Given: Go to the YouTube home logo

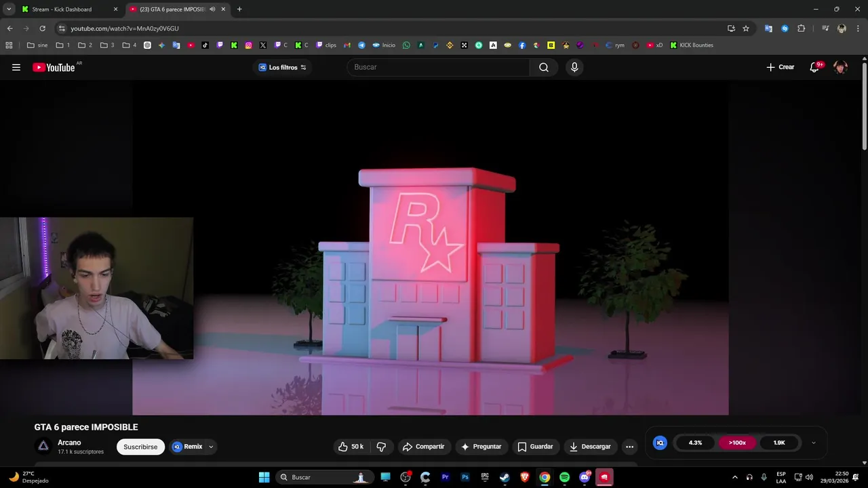Looking at the screenshot, I should [54, 67].
